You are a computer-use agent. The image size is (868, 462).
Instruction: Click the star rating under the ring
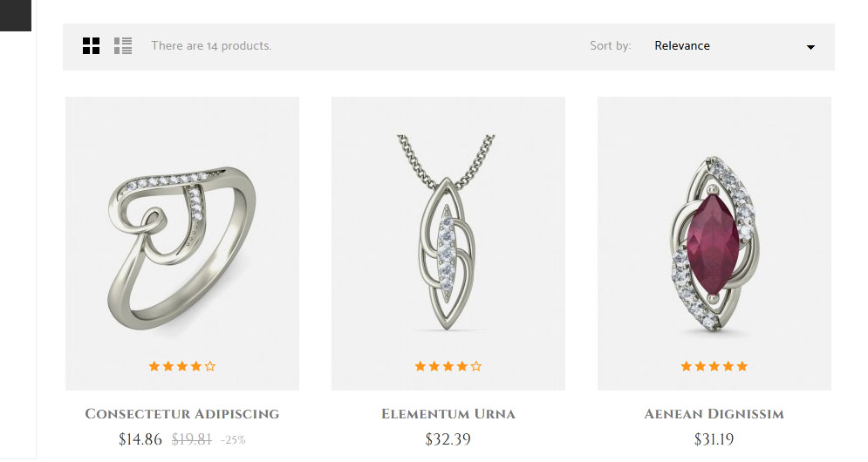[182, 366]
